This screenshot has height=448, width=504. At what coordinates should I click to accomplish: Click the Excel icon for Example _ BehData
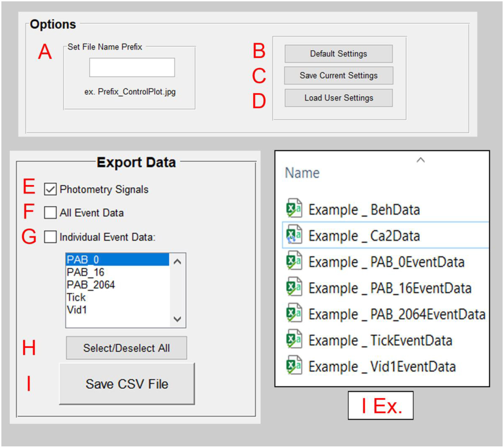click(x=294, y=208)
